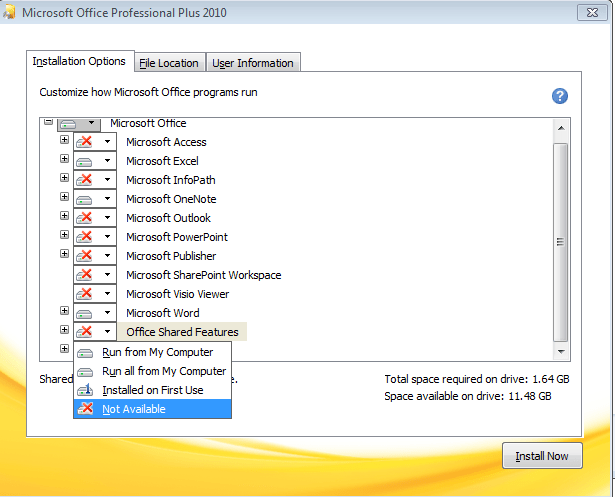Click the red X icon of Not Available option
The height and width of the screenshot is (497, 615).
pyautogui.click(x=85, y=409)
